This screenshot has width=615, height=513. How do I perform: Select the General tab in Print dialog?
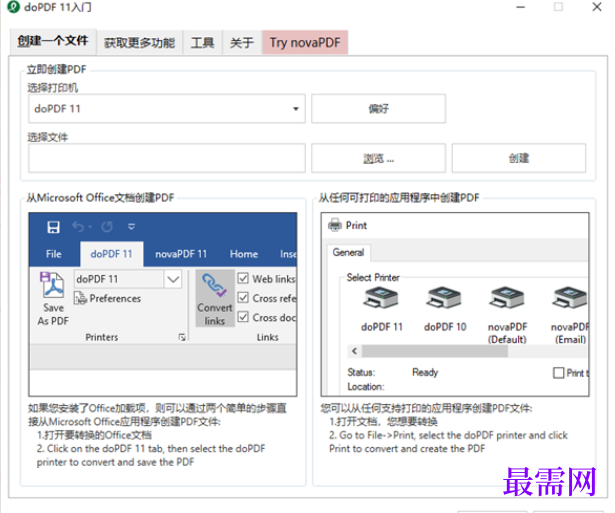coord(348,252)
